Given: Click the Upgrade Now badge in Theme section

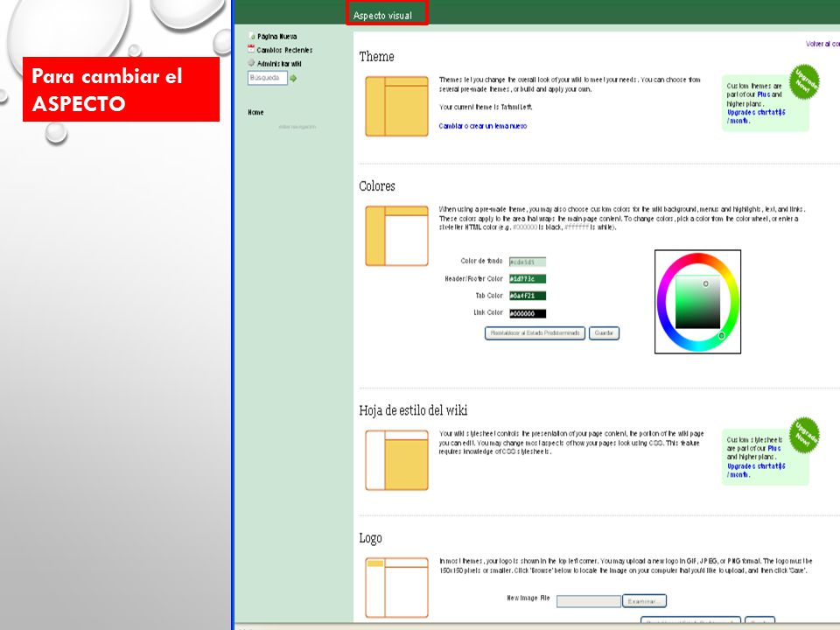Looking at the screenshot, I should (804, 81).
